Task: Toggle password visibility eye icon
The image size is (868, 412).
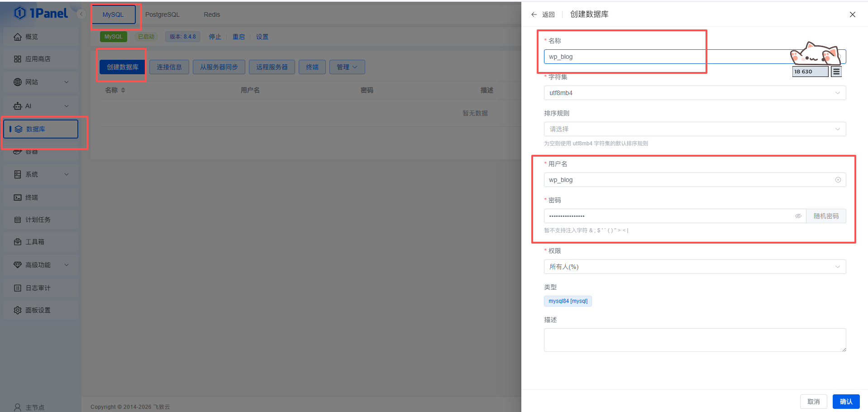Action: pos(798,216)
